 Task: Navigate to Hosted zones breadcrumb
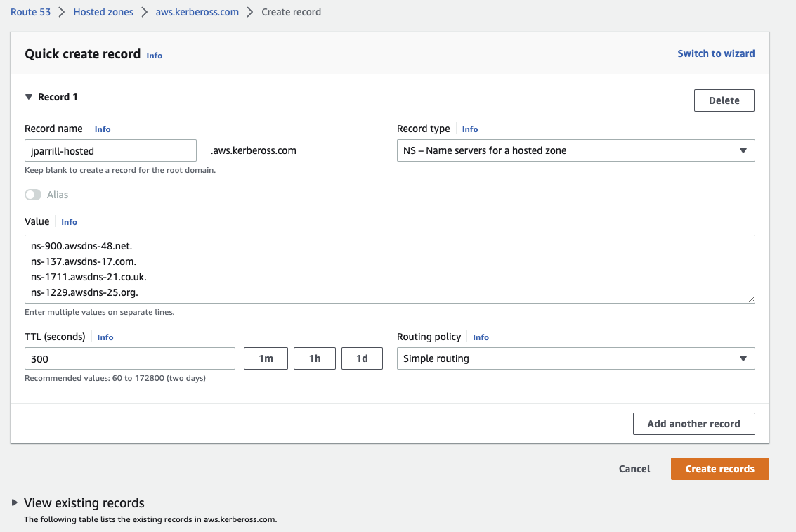pos(103,12)
